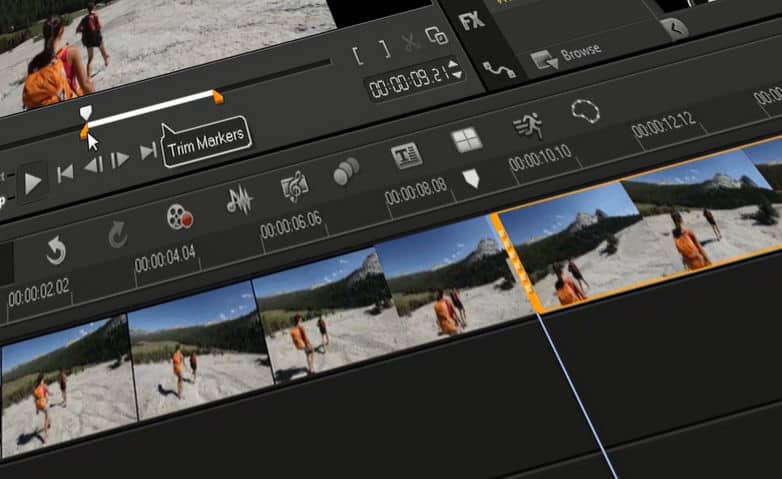This screenshot has width=782, height=479.
Task: Click the orange start trim marker
Action: click(84, 132)
